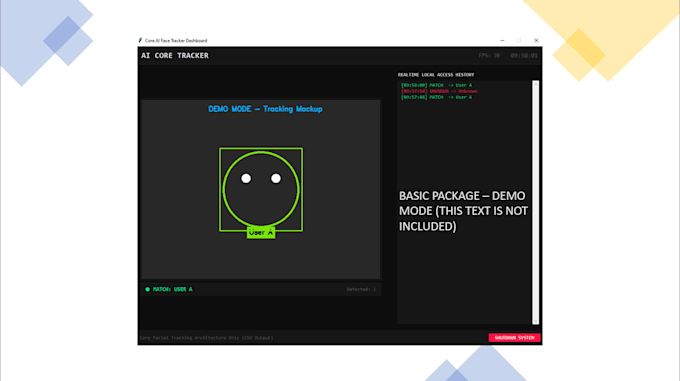Click the app icon in the title bar
Screen dimensions: 680x381
pyautogui.click(x=140, y=40)
